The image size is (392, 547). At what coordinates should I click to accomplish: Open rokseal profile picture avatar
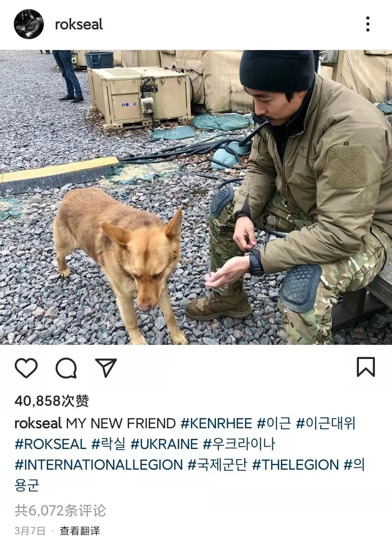click(29, 24)
